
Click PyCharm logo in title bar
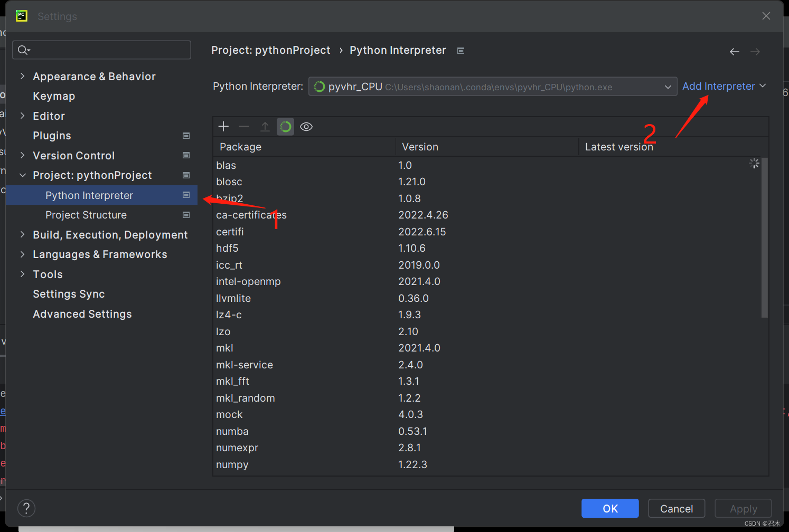[x=22, y=16]
